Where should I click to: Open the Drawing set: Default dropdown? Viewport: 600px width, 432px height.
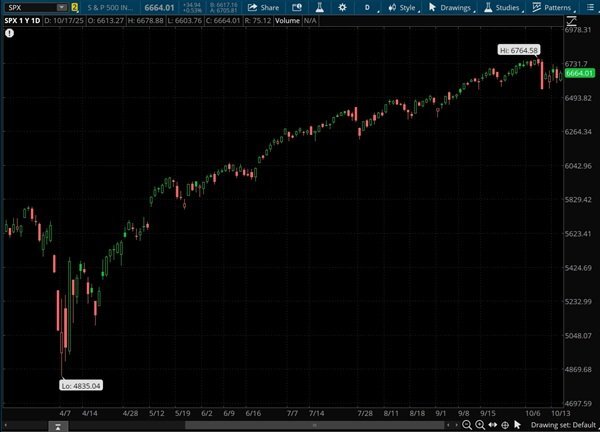click(562, 425)
